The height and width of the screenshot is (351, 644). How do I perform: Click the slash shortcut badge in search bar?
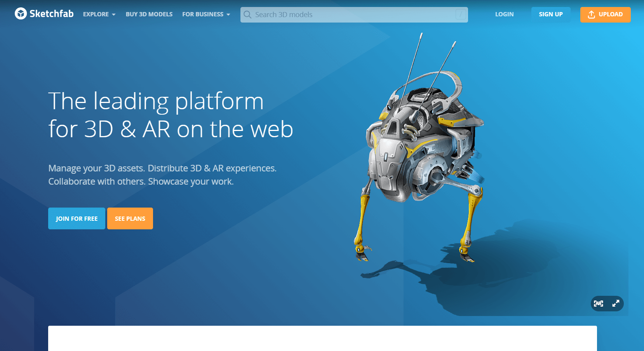[460, 14]
